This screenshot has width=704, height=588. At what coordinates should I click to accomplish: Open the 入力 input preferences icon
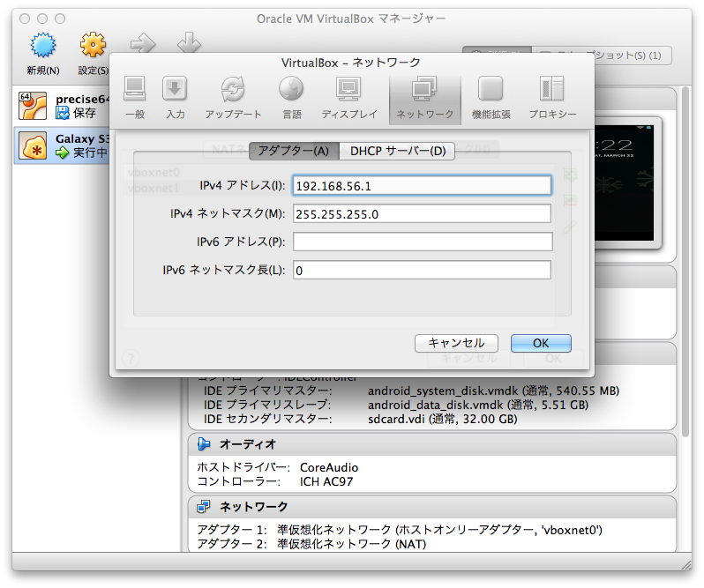coord(175,89)
